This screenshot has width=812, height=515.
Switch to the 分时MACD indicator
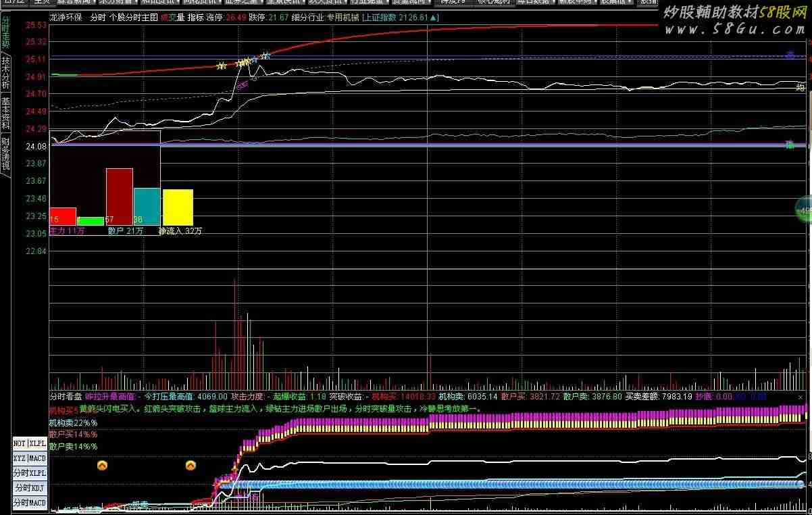[x=30, y=503]
